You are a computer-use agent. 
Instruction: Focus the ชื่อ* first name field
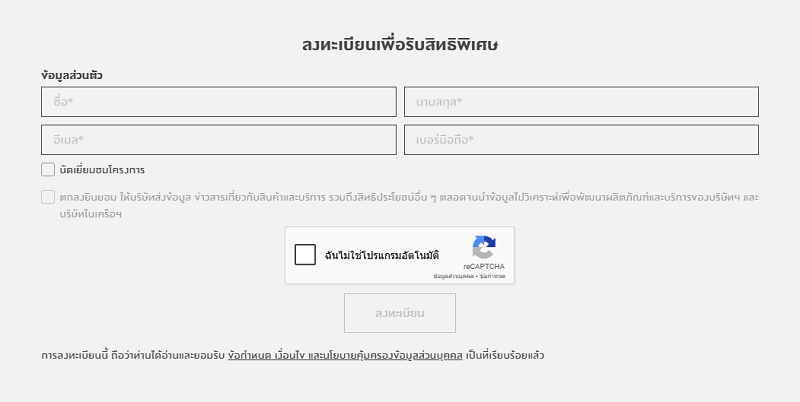click(x=219, y=102)
